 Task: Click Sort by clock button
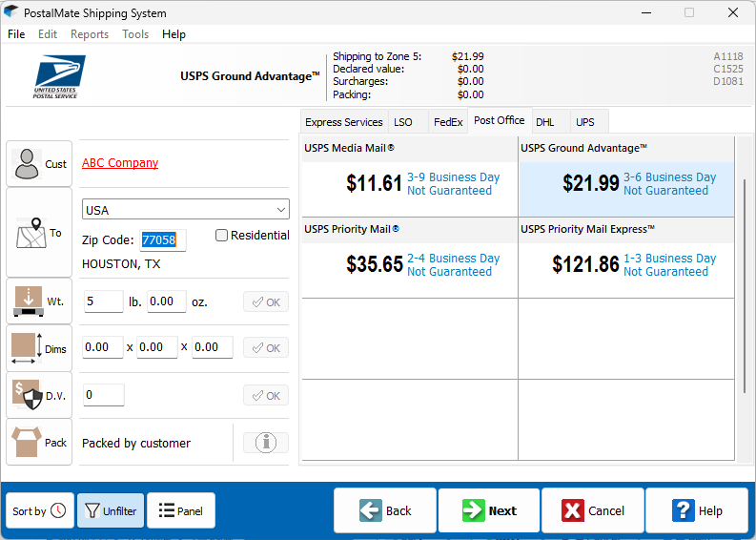click(40, 510)
